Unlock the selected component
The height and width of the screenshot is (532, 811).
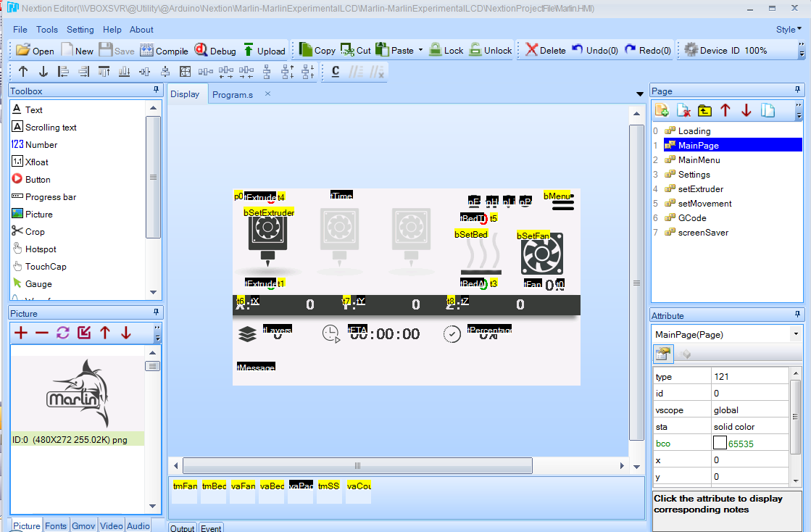(490, 50)
